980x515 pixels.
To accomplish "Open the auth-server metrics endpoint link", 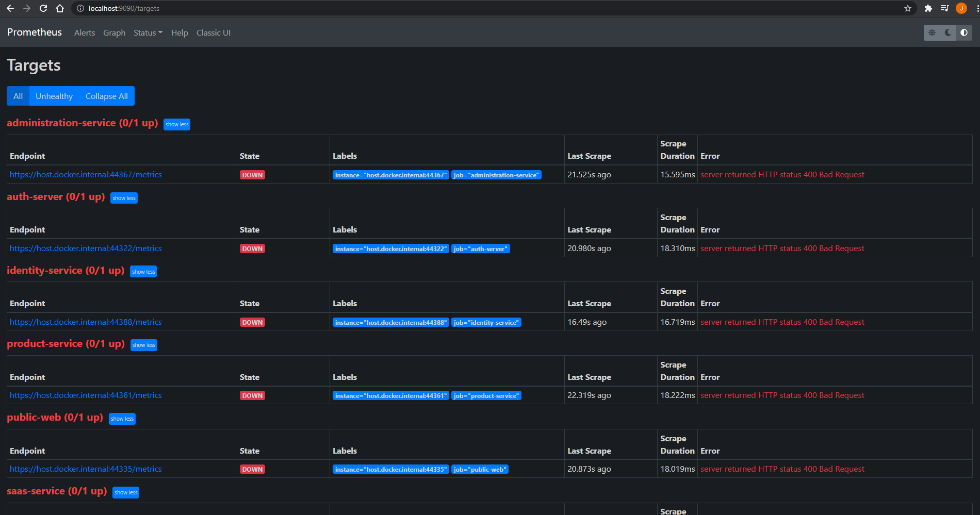I will 86,248.
